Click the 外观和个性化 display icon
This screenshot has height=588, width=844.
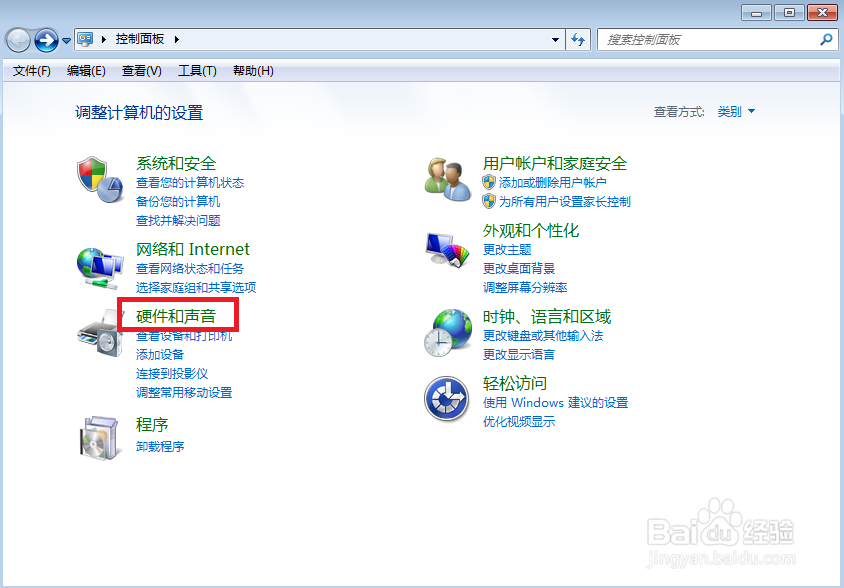[447, 249]
